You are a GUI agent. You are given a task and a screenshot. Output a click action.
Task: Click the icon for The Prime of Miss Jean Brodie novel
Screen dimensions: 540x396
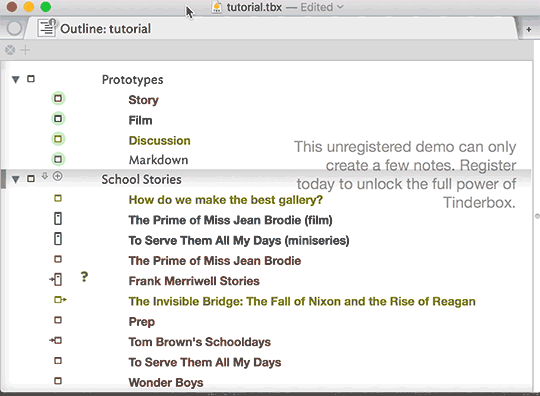[58, 259]
